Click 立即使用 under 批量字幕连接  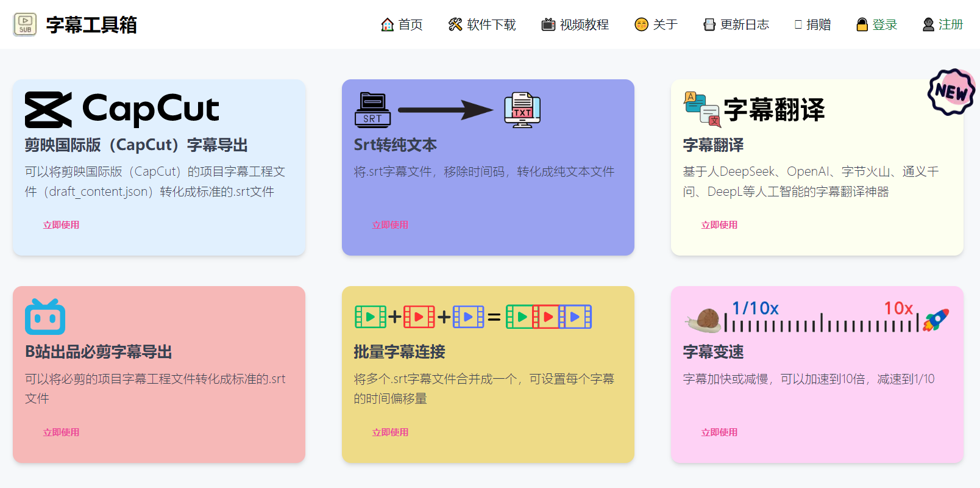coord(390,432)
